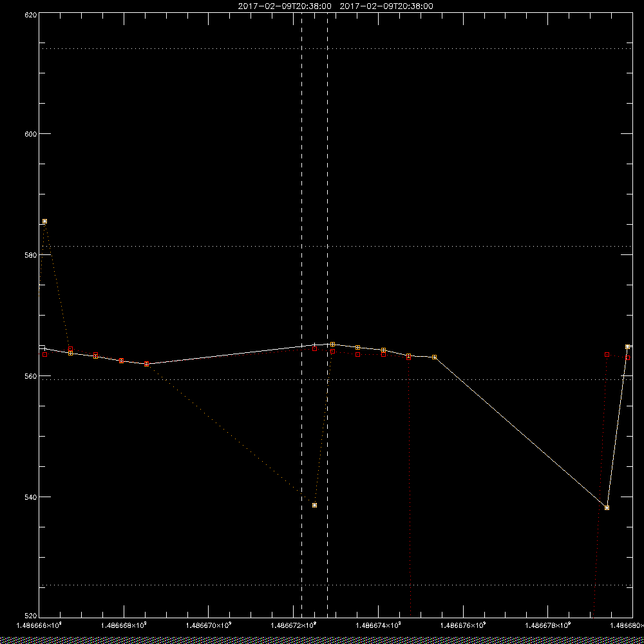Viewport: 644px width, 644px height.
Task: Click the x-axis label 1.486672×10^9
Action: [293, 625]
